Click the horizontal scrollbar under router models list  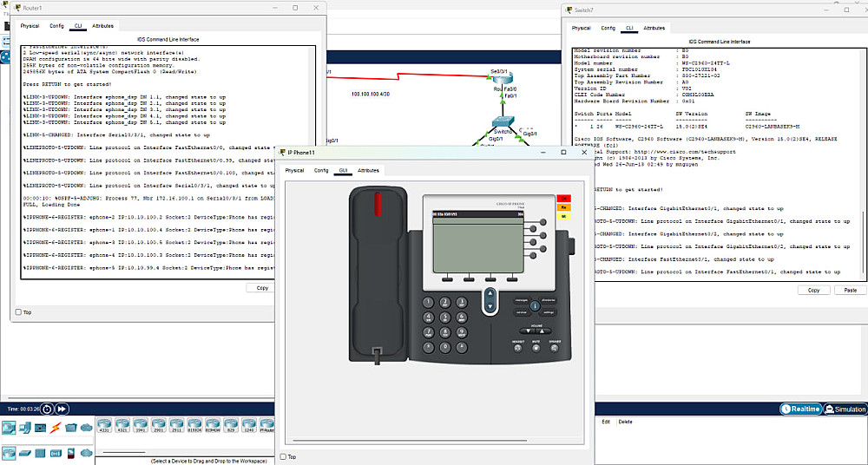click(x=124, y=452)
